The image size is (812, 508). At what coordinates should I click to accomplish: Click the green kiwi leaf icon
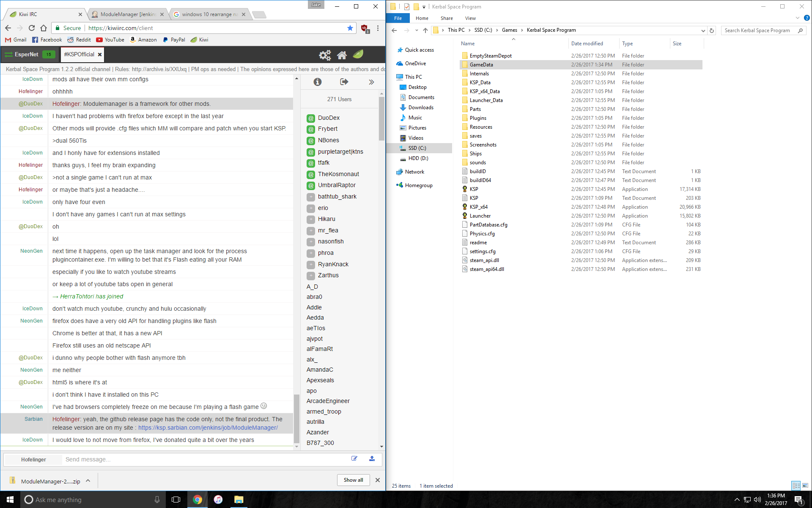[358, 54]
